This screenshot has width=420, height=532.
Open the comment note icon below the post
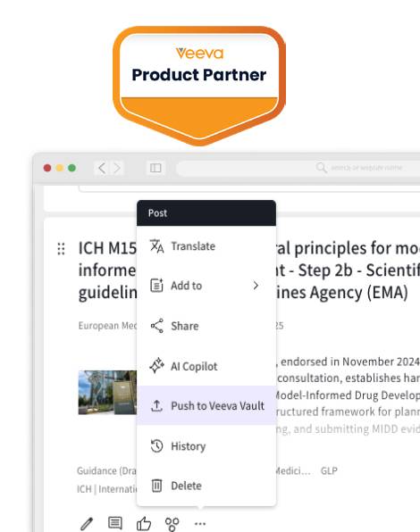(115, 523)
